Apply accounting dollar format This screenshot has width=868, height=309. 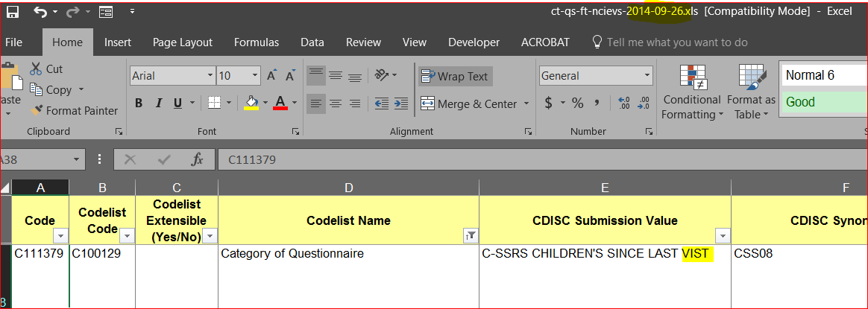click(x=549, y=103)
